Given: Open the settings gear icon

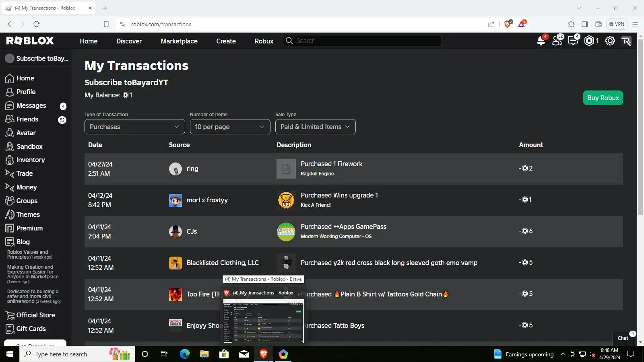Looking at the screenshot, I should point(610,41).
